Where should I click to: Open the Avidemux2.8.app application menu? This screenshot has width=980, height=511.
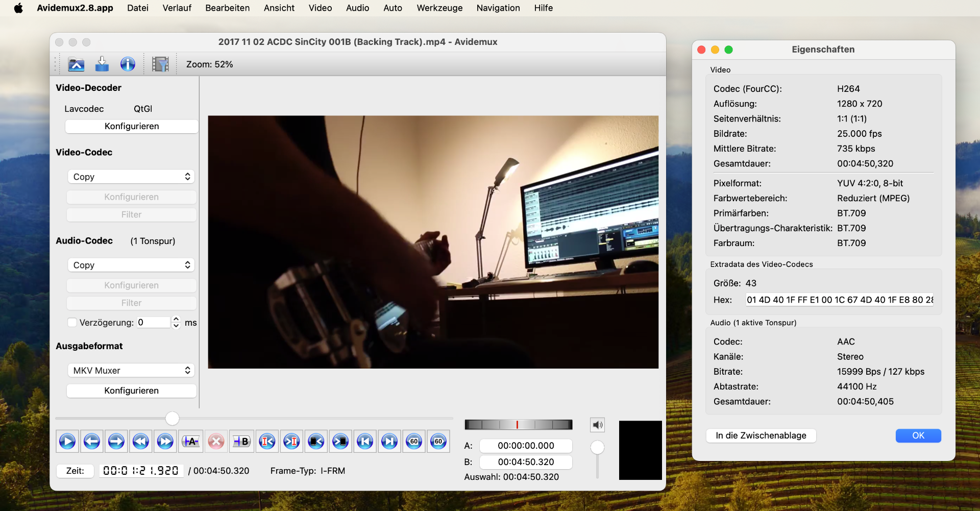(x=75, y=8)
